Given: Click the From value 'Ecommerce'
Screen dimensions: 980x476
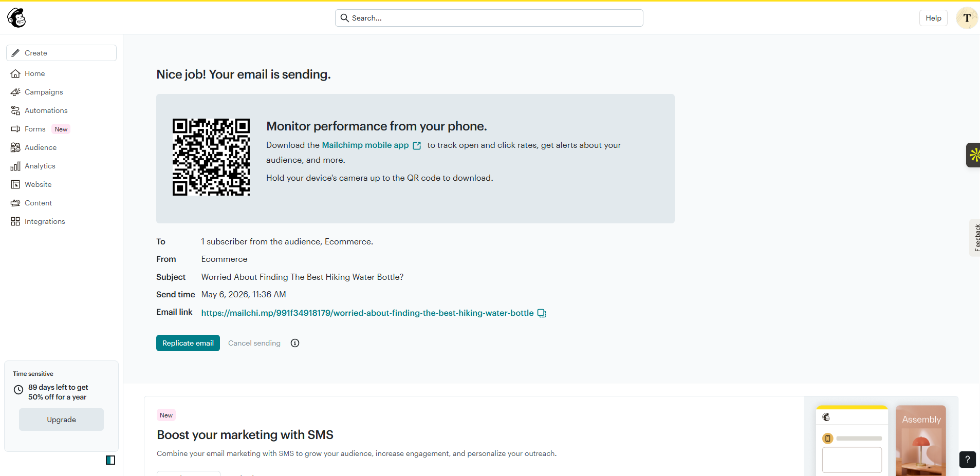Looking at the screenshot, I should (225, 259).
